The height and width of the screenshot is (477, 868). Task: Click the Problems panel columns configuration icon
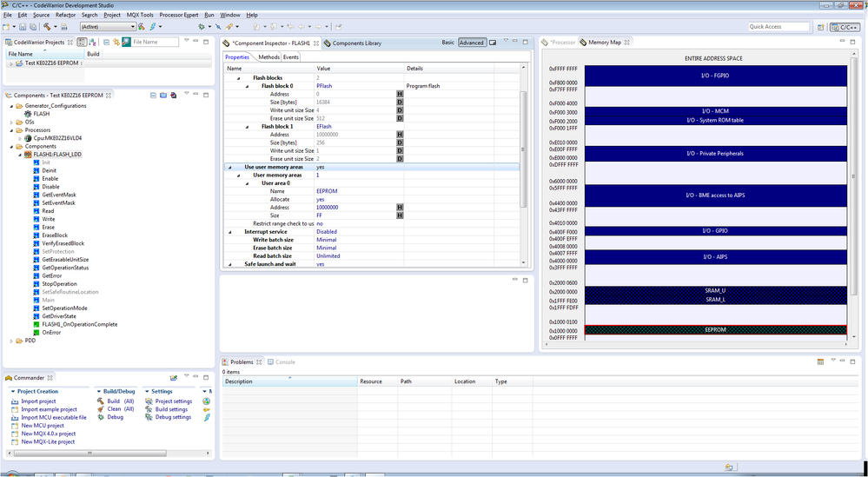[820, 362]
